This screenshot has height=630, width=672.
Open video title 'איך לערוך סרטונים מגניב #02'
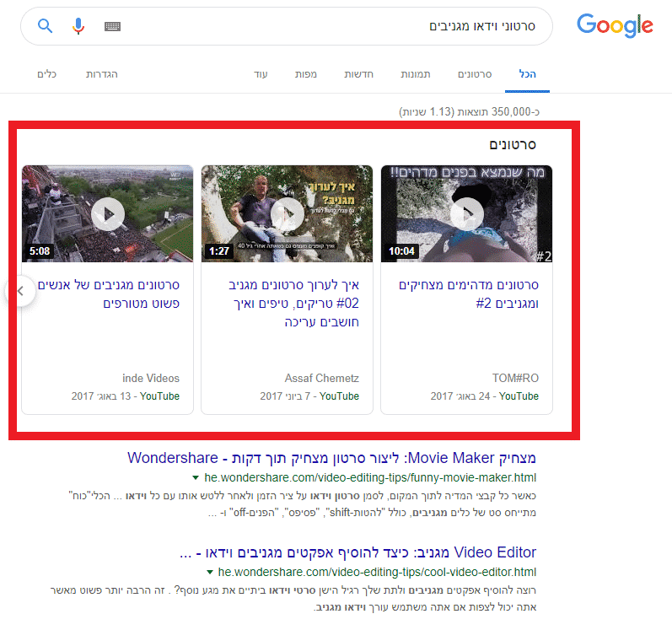coord(294,304)
